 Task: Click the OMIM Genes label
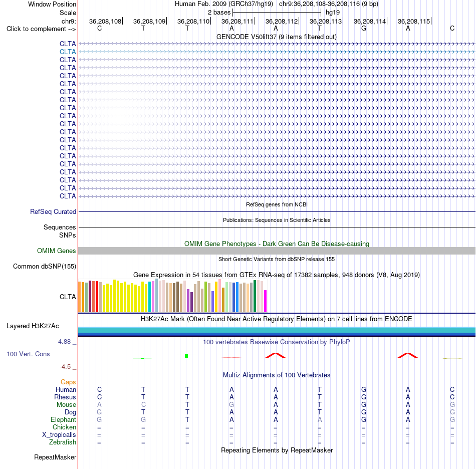pos(56,251)
